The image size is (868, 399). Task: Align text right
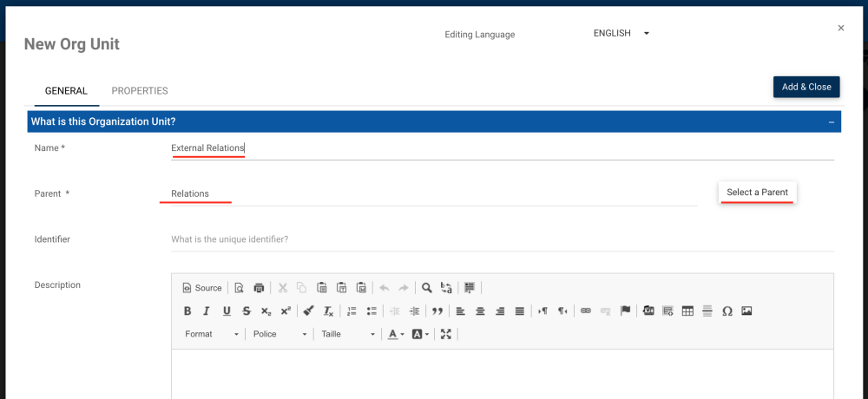500,311
